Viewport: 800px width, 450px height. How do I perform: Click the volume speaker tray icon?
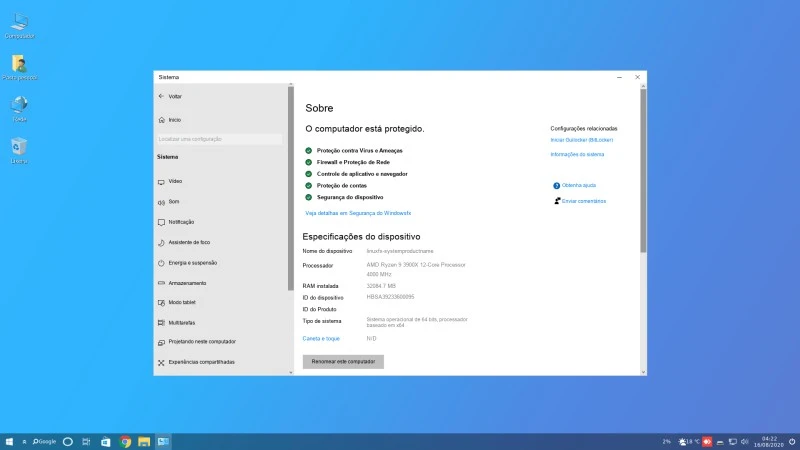pos(745,442)
